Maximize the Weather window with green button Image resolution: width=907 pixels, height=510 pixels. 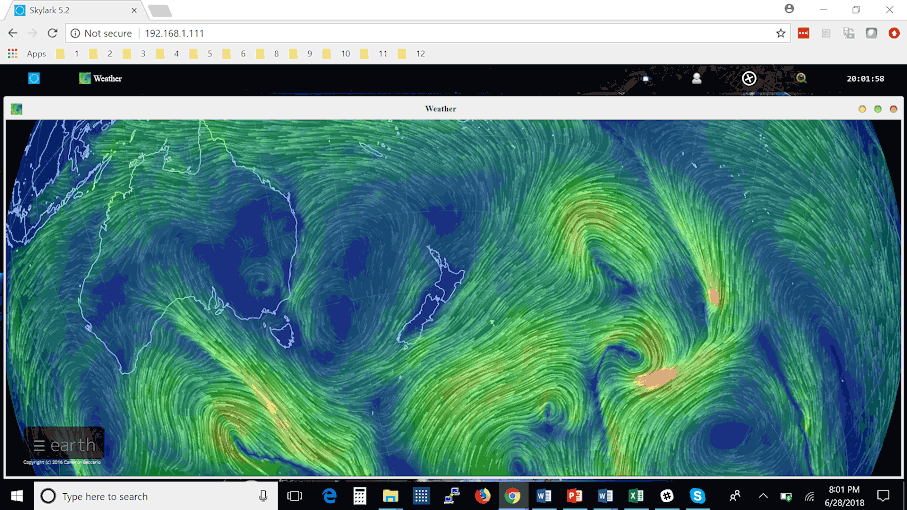point(877,109)
